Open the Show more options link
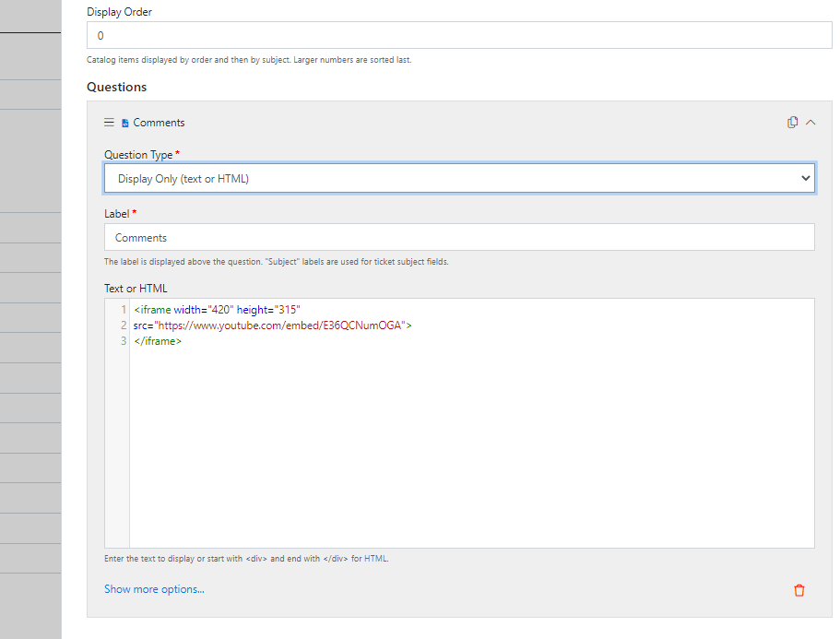This screenshot has height=639, width=840. [154, 589]
